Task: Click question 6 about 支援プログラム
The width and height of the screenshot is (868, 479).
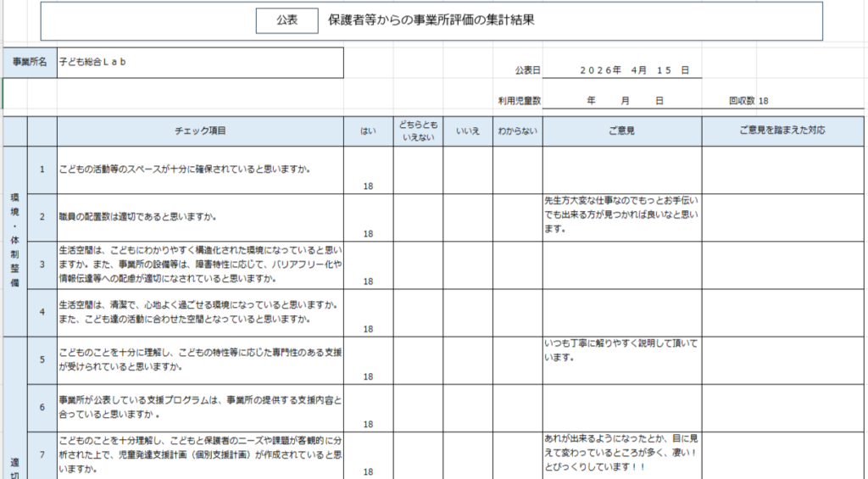Action: pyautogui.click(x=200, y=407)
